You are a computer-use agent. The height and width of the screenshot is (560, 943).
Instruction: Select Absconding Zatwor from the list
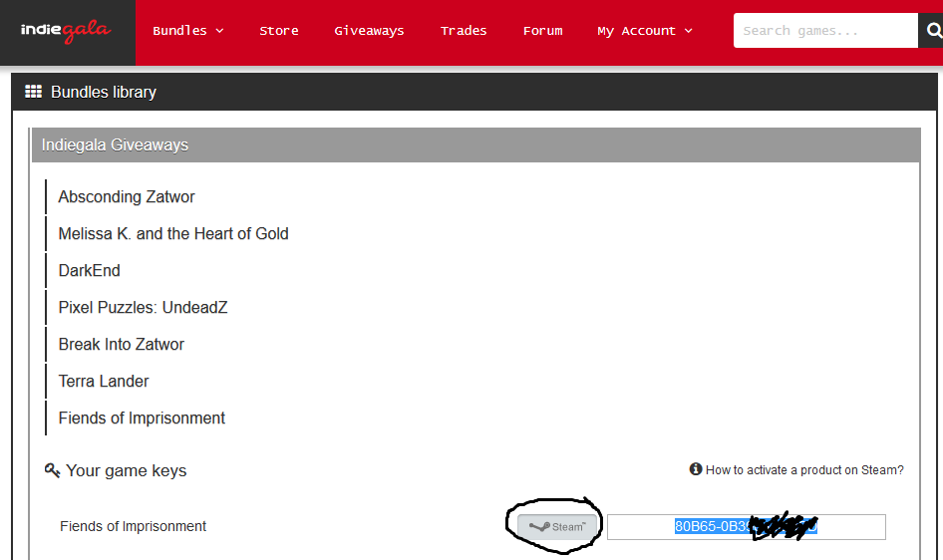pos(127,197)
